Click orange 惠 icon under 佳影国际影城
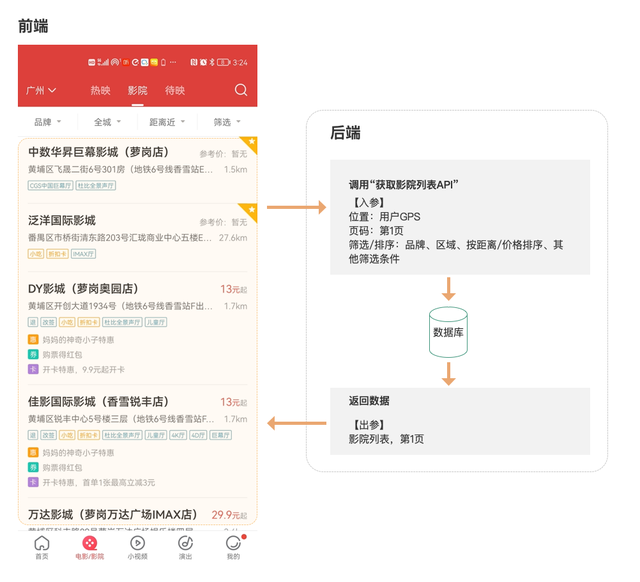This screenshot has height=582, width=640. pos(33,453)
